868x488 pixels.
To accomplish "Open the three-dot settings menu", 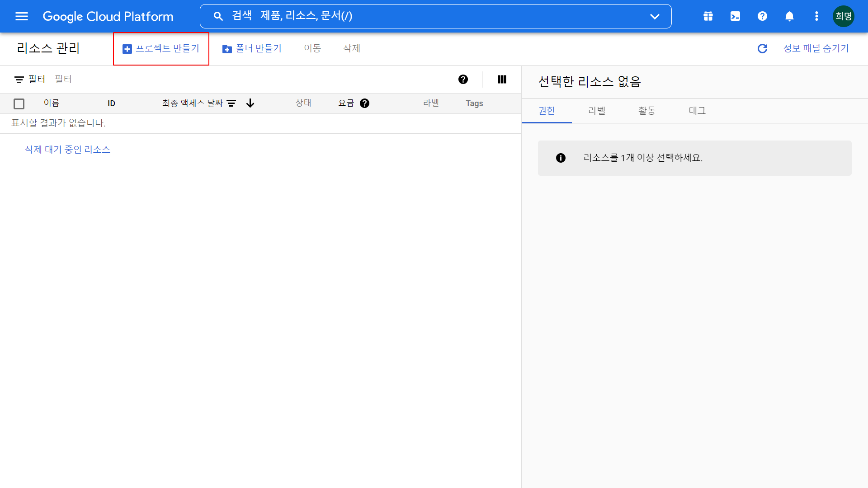I will pyautogui.click(x=816, y=16).
